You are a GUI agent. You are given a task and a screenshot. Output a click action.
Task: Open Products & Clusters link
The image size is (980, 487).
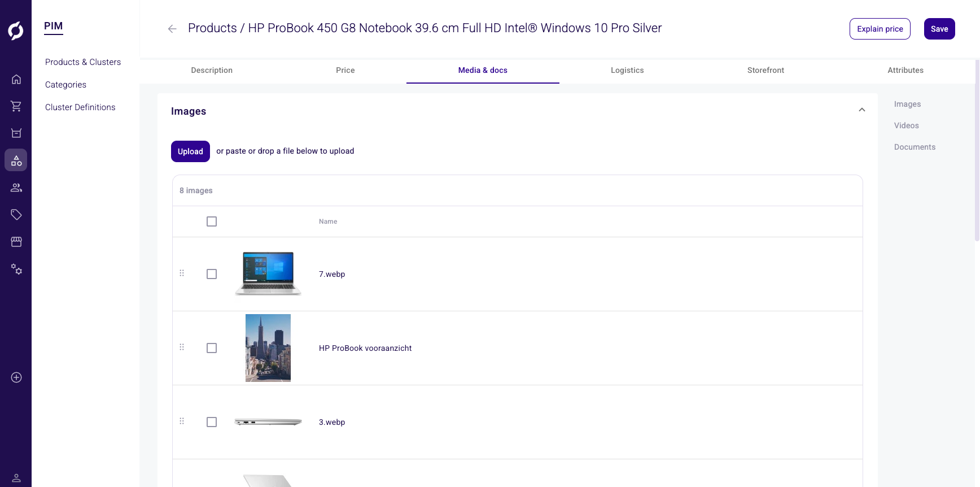[83, 62]
